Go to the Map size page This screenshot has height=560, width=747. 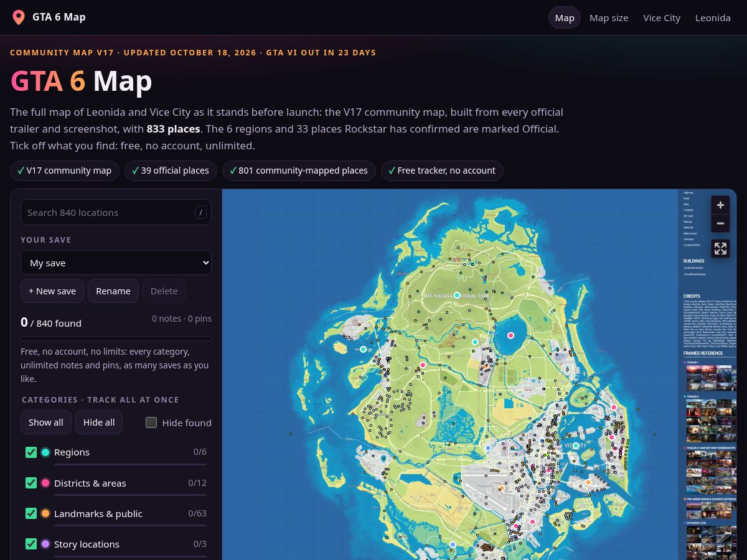[x=609, y=17]
